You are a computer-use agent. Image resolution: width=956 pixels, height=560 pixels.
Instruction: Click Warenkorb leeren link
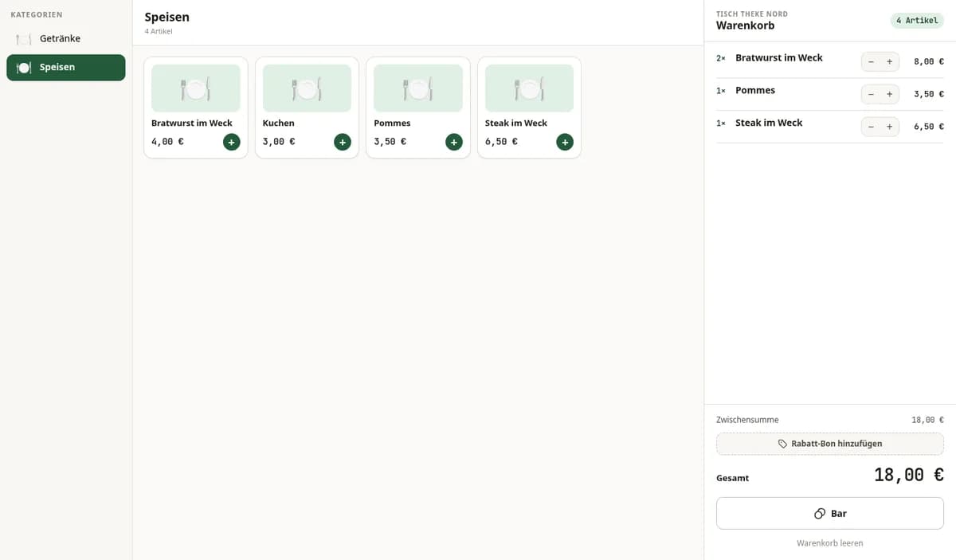click(829, 543)
